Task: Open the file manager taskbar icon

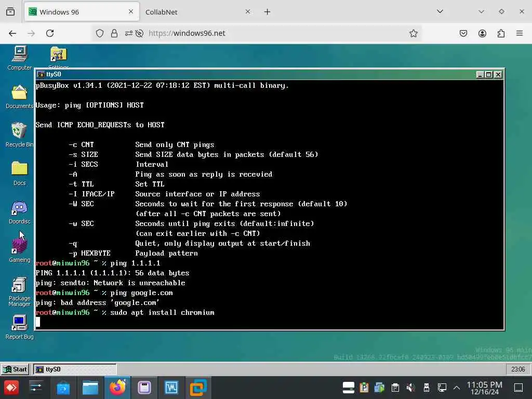Action: pyautogui.click(x=90, y=388)
